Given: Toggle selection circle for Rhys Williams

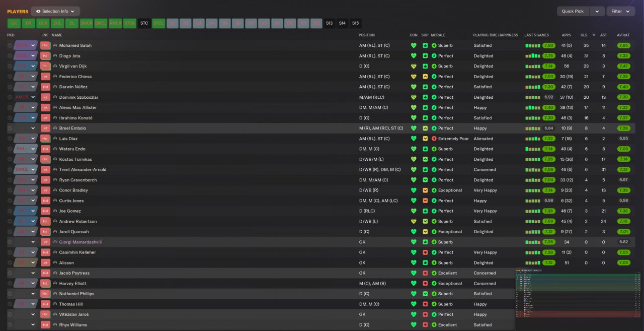Looking at the screenshot, I should click(10, 325).
